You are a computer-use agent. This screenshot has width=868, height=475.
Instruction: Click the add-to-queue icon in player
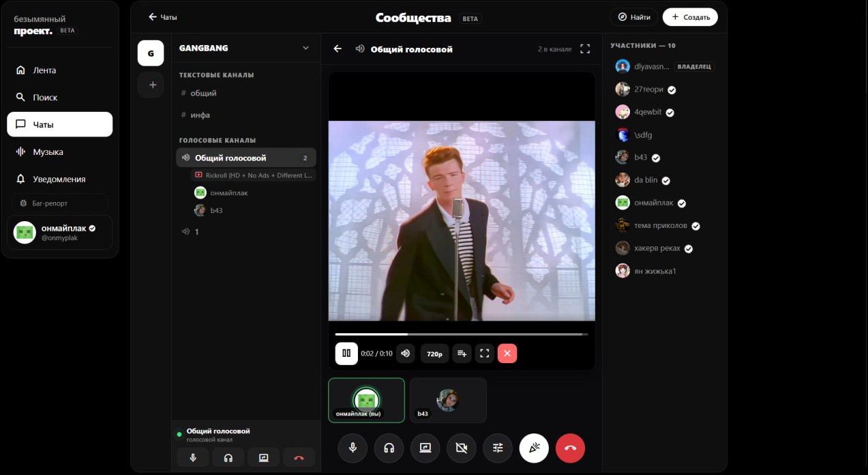point(462,354)
